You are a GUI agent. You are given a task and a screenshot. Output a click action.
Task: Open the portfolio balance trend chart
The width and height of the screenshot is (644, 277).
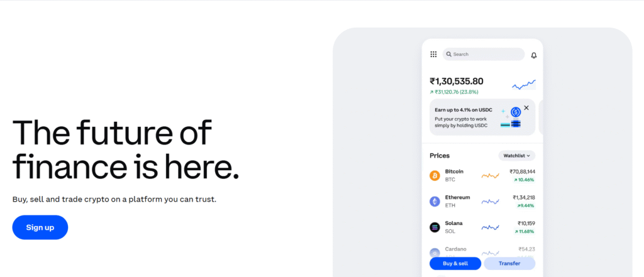coord(523,84)
